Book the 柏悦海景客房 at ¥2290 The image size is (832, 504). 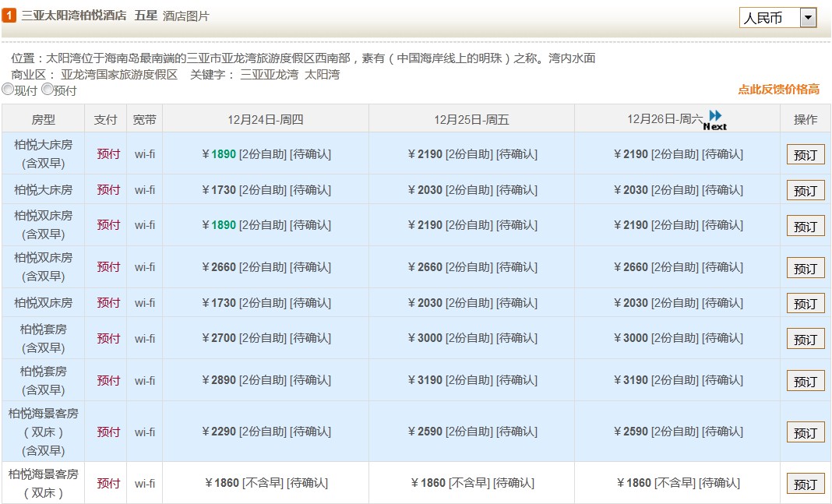805,432
